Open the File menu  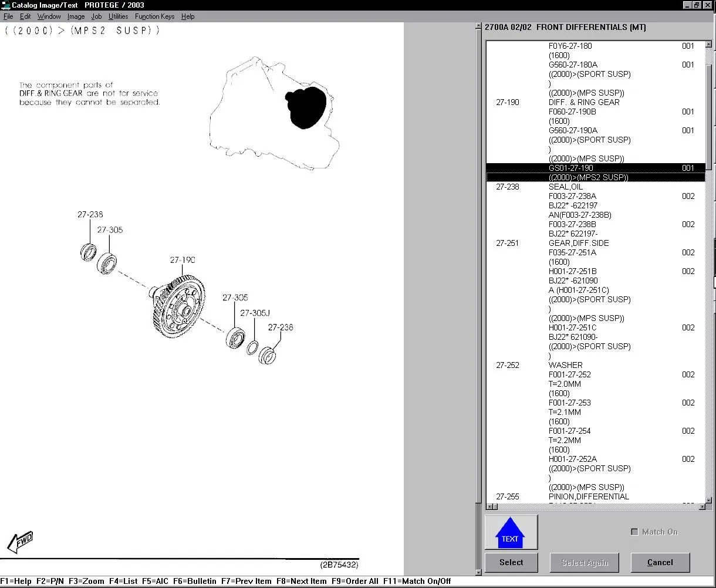(8, 16)
